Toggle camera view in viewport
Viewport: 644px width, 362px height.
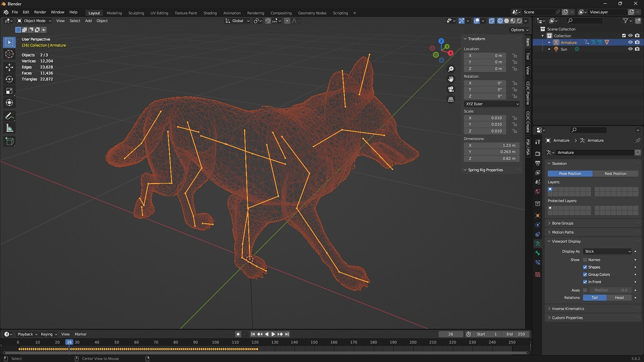(451, 89)
